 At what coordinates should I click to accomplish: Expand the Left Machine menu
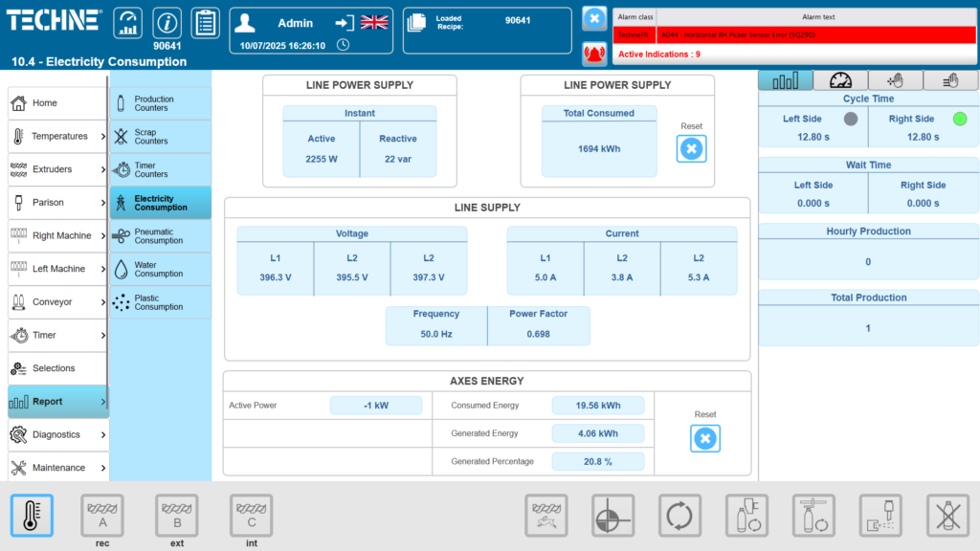coord(57,269)
